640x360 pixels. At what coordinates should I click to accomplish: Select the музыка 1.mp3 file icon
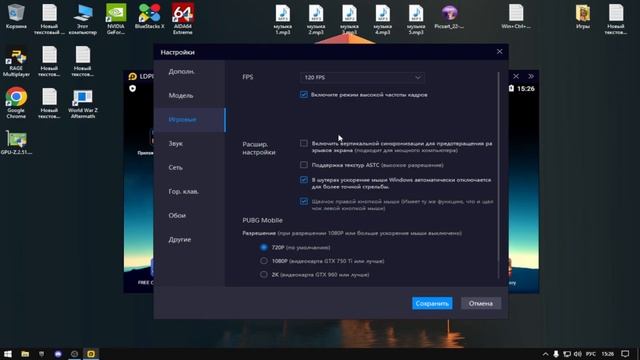coord(283,19)
